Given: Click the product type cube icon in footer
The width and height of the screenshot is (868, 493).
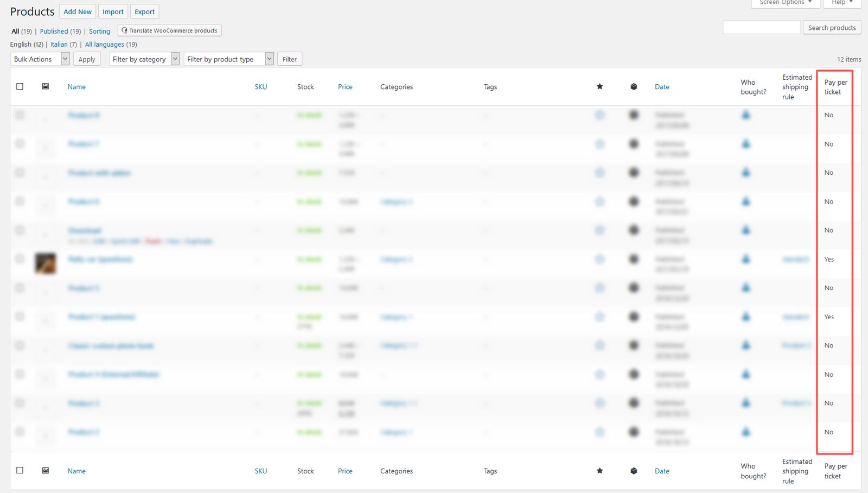Looking at the screenshot, I should click(634, 471).
